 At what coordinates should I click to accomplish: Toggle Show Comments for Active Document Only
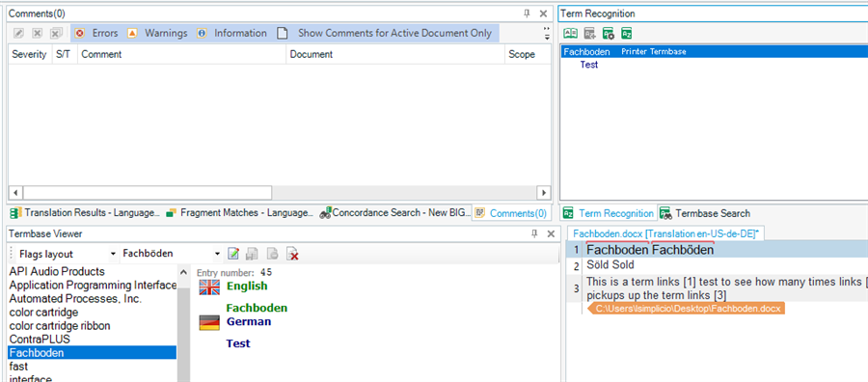pos(384,33)
